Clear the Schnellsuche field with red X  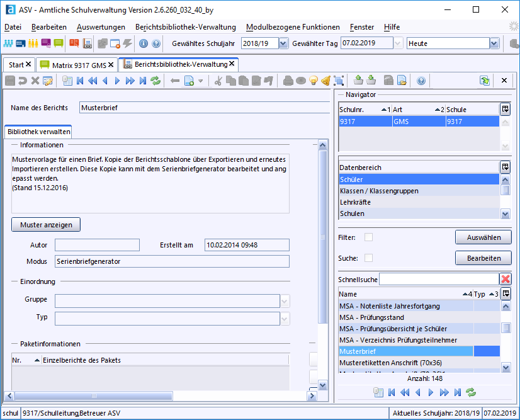pyautogui.click(x=506, y=279)
